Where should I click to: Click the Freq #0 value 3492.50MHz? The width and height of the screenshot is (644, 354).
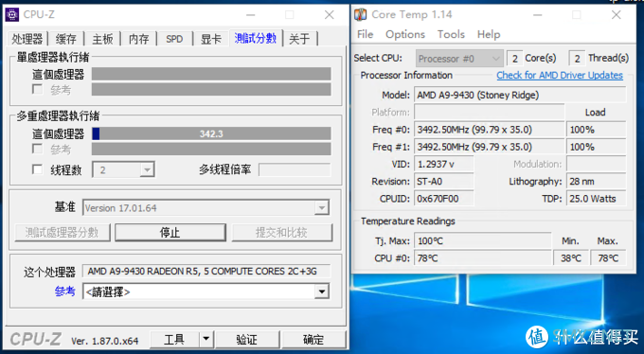point(489,130)
